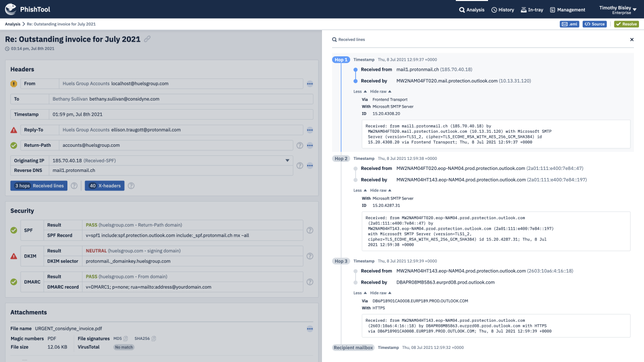Screen dimensions: 644x362
Task: Collapse Hop 3 details with Less
Action: pyautogui.click(x=360, y=293)
